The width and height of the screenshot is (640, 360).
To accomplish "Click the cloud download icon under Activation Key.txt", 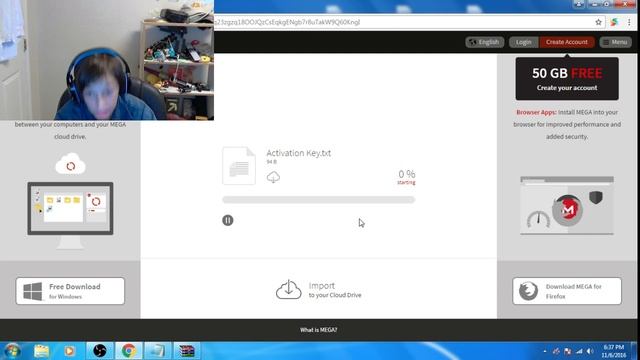I will 273,177.
